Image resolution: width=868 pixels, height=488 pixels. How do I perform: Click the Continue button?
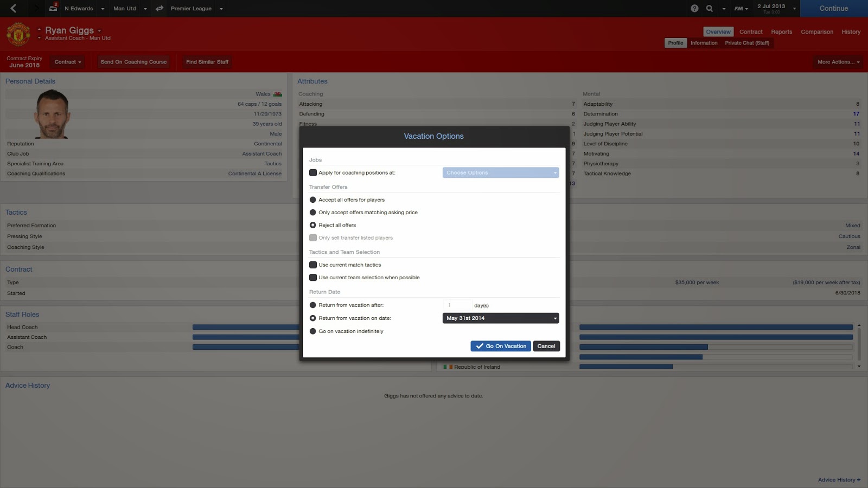point(834,8)
